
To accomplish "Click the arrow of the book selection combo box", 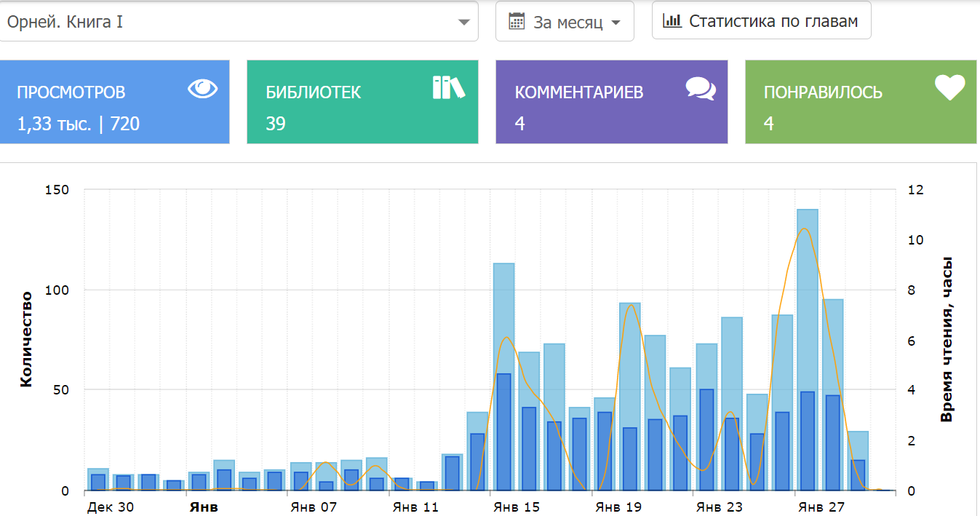I will click(463, 22).
